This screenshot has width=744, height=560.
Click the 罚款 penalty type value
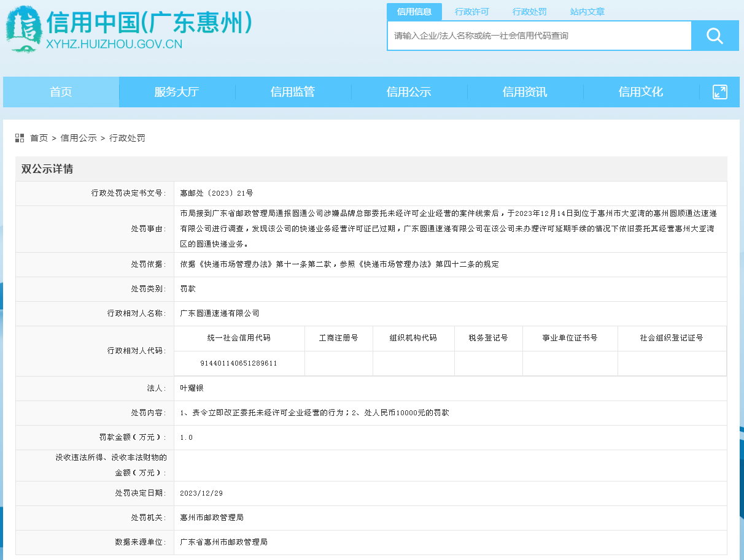tap(188, 289)
